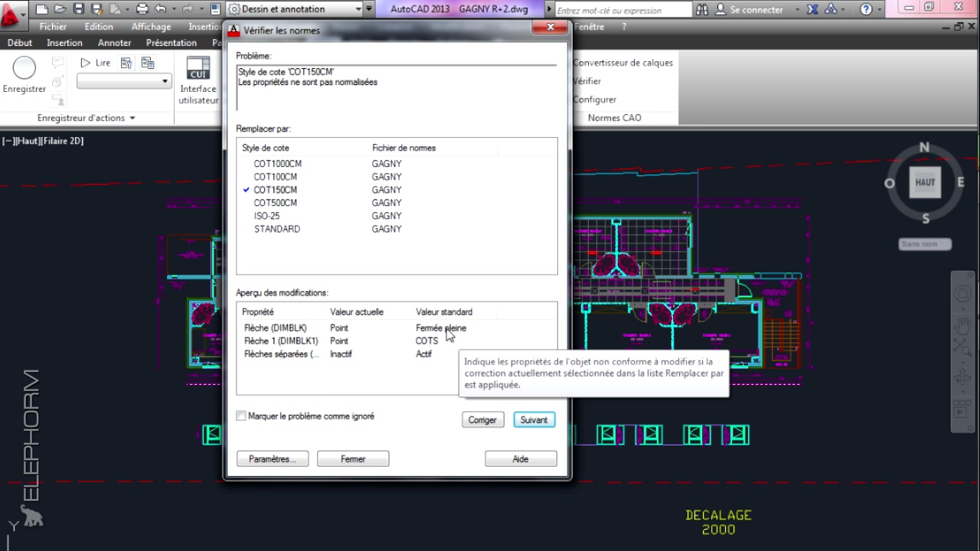Click the manage action macros icon
The image size is (980, 551).
[148, 63]
